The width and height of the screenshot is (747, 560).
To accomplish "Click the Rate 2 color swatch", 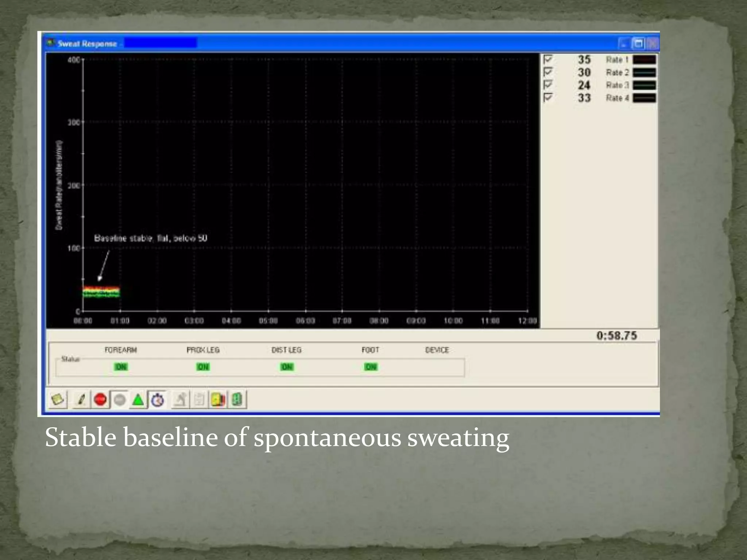I will 644,73.
